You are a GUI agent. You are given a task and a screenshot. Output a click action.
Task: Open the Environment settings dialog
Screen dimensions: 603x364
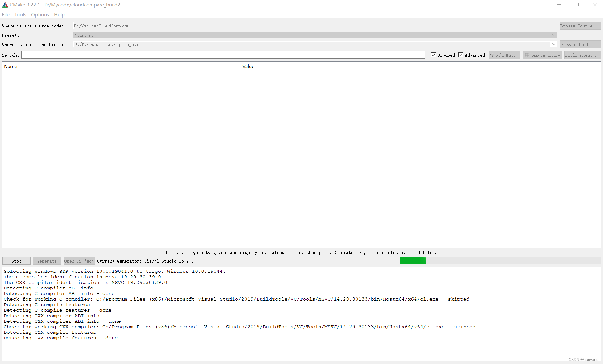[x=582, y=55]
